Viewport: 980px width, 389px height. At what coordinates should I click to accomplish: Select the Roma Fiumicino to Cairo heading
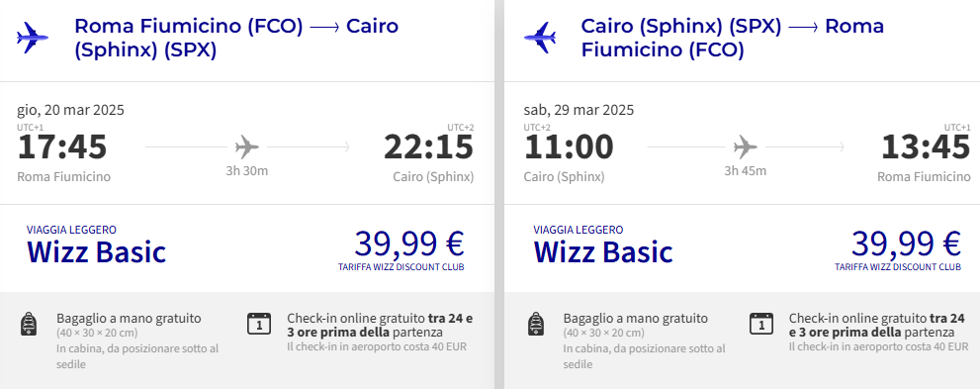[x=236, y=38]
